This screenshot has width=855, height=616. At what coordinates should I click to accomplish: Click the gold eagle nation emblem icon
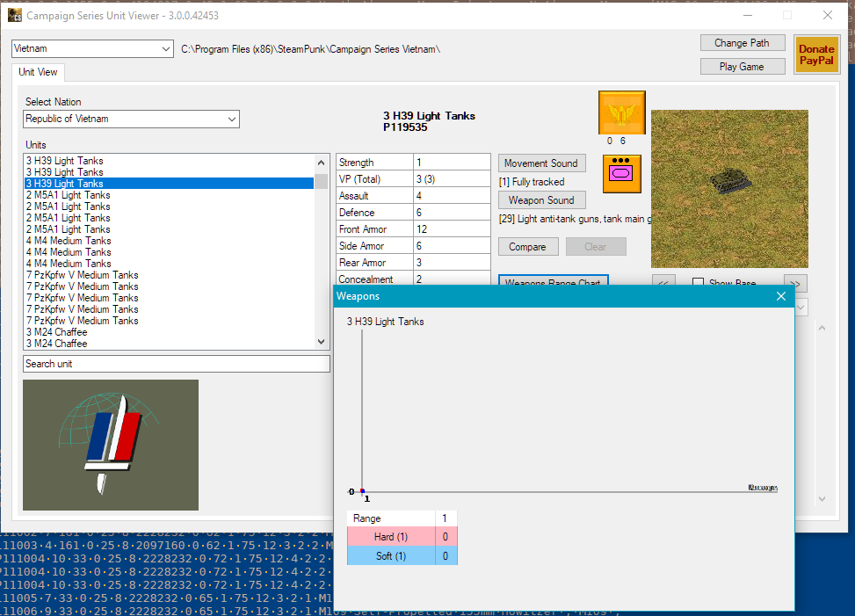click(621, 112)
